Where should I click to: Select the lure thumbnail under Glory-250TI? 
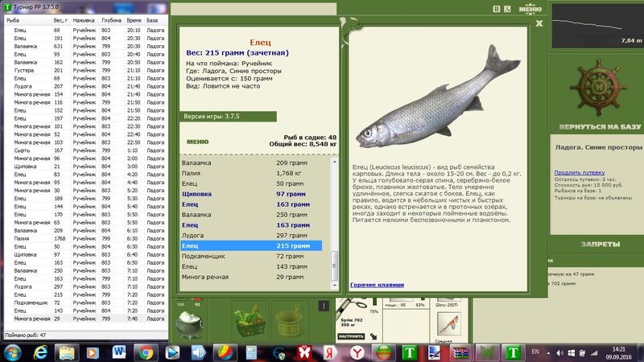(x=448, y=323)
